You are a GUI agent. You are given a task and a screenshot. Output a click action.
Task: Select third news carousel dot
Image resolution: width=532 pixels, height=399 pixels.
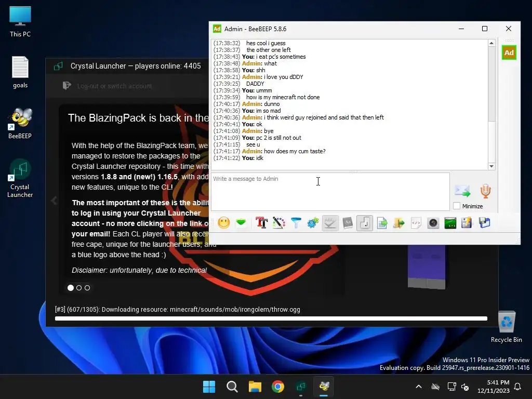[87, 288]
